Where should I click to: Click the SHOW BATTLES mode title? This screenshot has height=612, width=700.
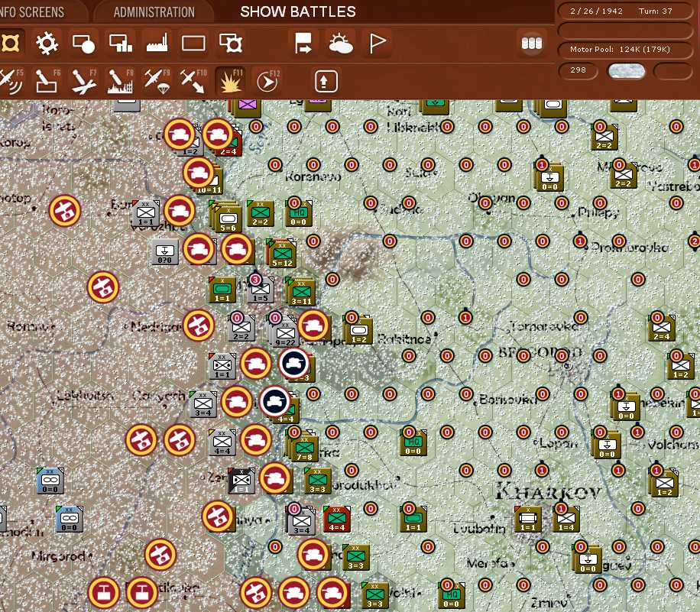298,11
